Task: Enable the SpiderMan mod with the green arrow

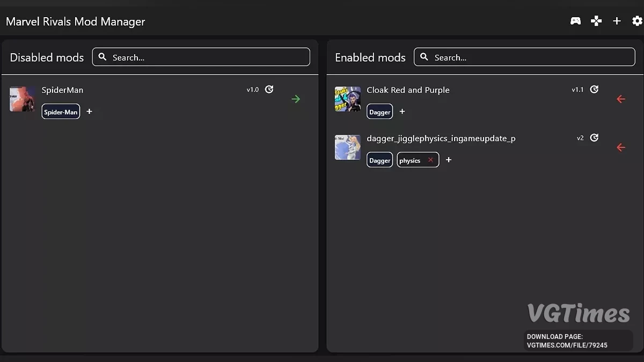Action: [x=296, y=99]
